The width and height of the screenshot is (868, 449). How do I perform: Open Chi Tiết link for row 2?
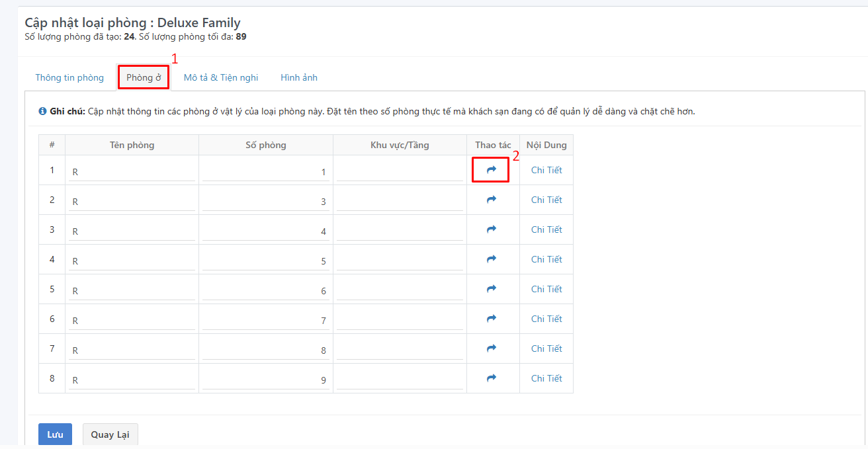tap(546, 200)
